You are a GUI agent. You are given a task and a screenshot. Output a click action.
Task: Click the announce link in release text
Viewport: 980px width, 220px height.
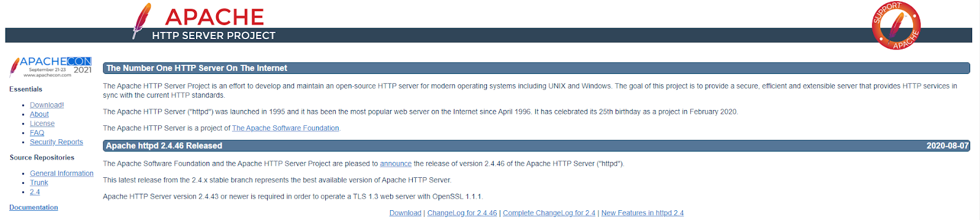(396, 164)
